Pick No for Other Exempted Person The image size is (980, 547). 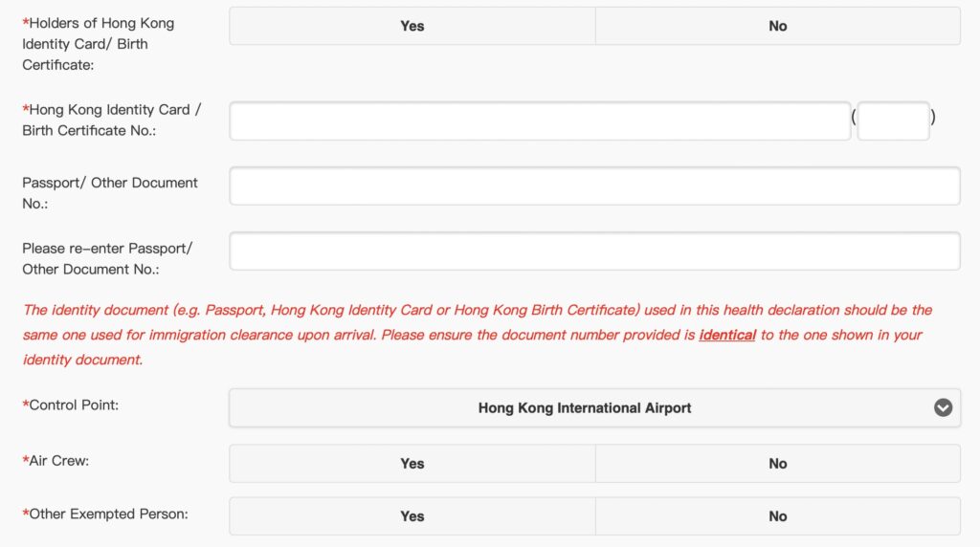(x=777, y=515)
